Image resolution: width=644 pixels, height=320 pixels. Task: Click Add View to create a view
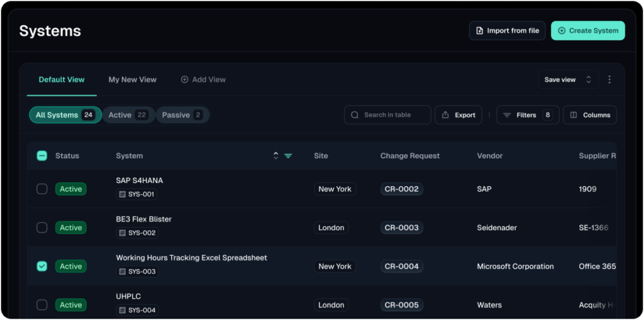click(x=203, y=80)
